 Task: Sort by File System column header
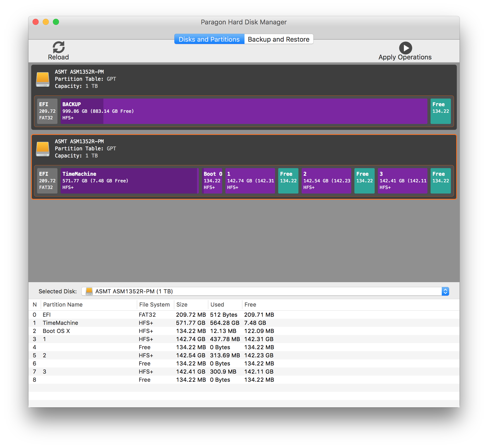click(x=156, y=305)
